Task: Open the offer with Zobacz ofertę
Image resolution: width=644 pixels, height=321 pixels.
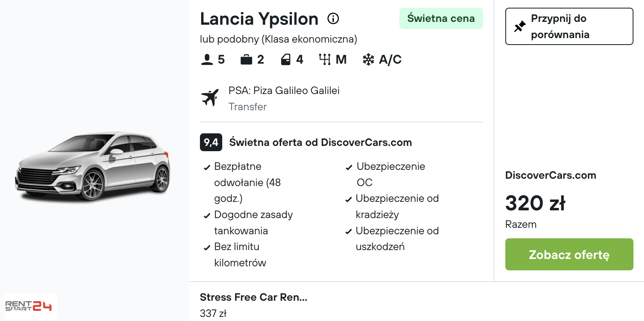Action: click(x=569, y=255)
